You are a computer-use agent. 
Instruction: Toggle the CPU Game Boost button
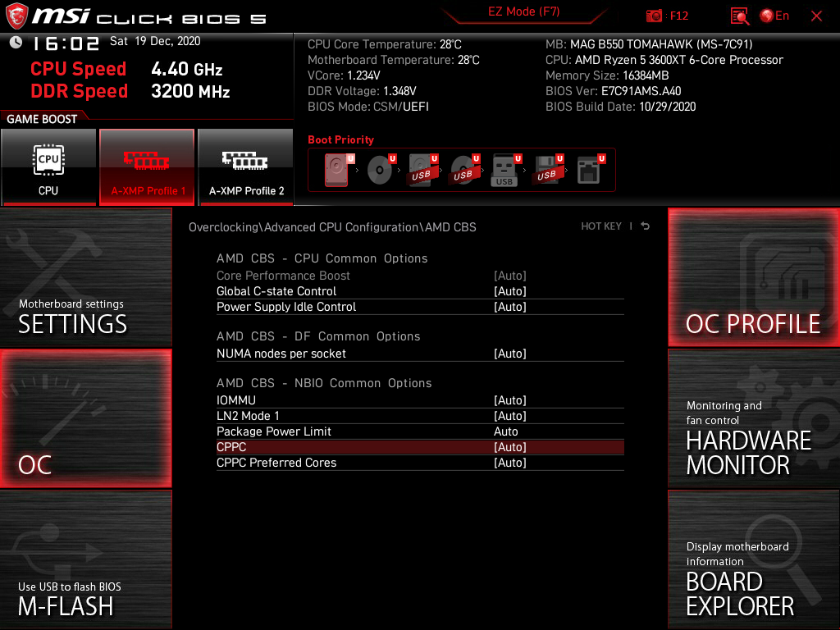tap(48, 167)
